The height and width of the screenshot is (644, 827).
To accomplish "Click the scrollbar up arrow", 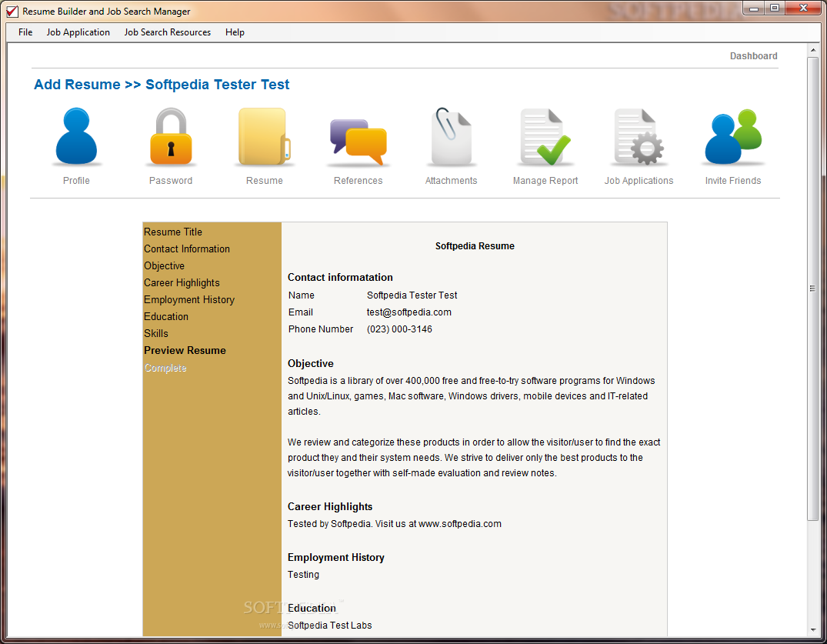I will click(x=812, y=50).
